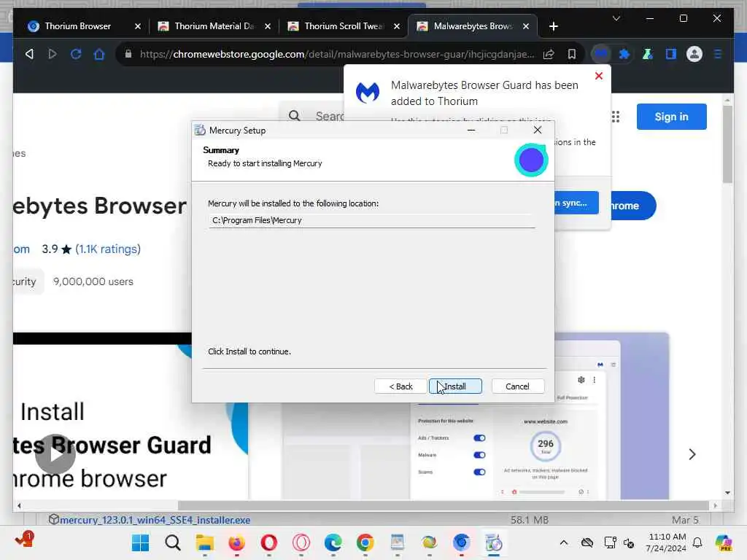Click the red checkmark widget icon on taskbar
Viewport: 747px width, 560px height.
[24, 540]
